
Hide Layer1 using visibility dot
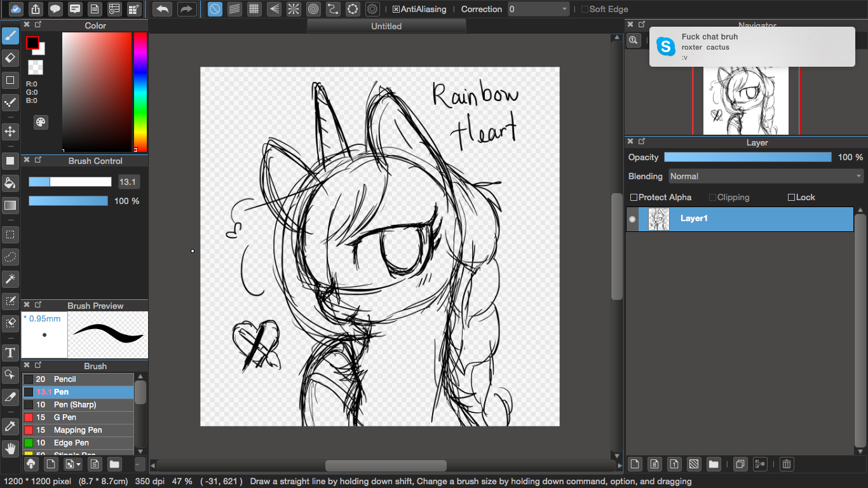[632, 219]
